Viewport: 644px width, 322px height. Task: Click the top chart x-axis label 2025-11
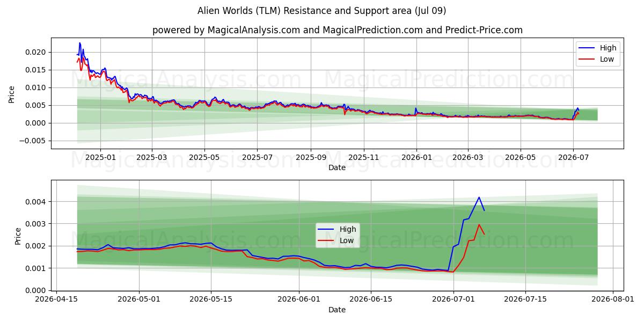(x=364, y=158)
